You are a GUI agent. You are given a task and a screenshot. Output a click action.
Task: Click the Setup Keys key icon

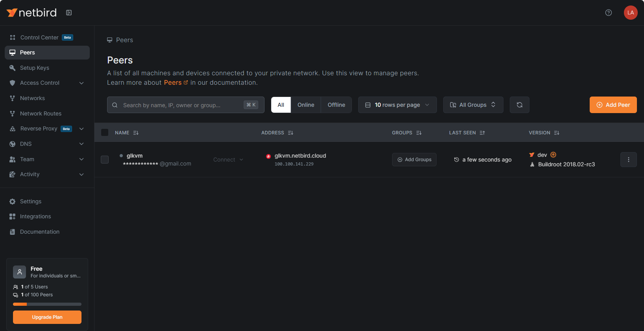[x=13, y=68]
